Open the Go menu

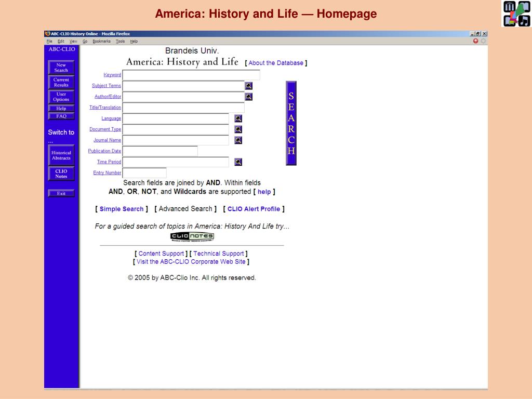pyautogui.click(x=85, y=42)
